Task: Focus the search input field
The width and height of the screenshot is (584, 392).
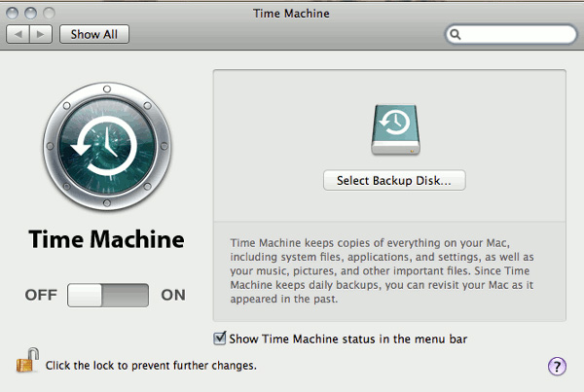Action: (518, 34)
